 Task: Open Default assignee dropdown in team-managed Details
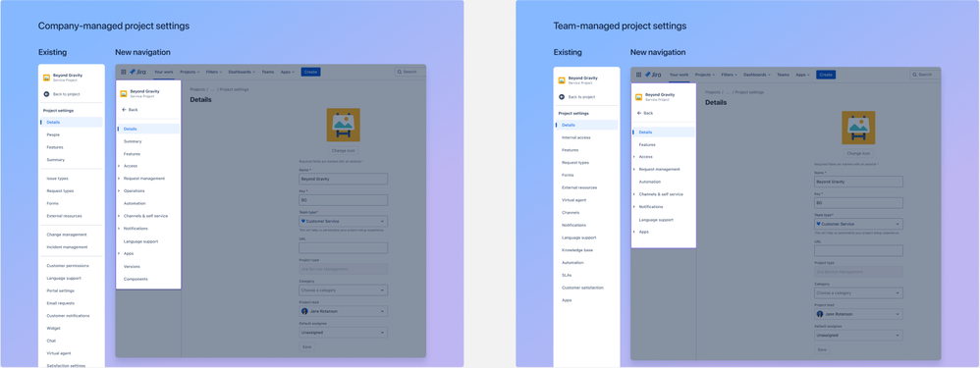[x=858, y=335]
